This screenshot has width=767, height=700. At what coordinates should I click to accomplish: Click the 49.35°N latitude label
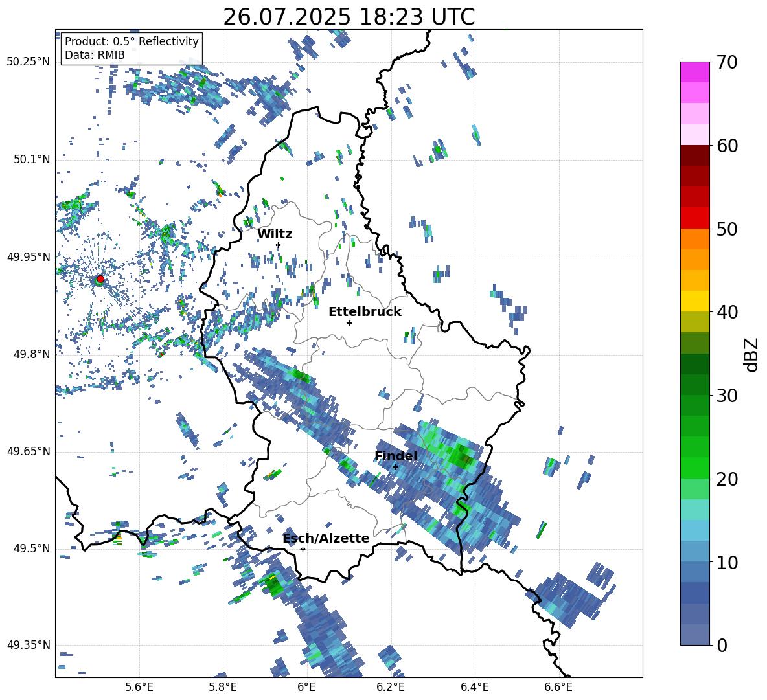(x=29, y=645)
